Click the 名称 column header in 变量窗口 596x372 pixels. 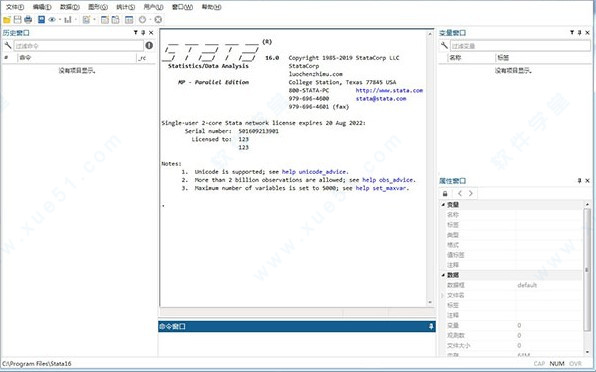pos(471,58)
